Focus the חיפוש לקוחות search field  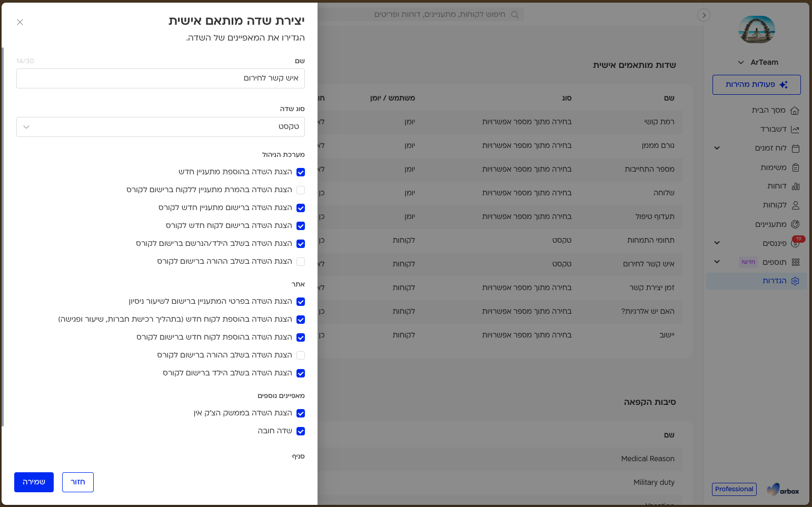pos(440,15)
